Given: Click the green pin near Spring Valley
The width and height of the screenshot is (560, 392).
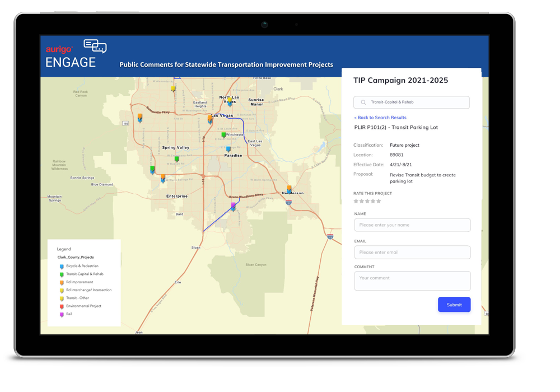Looking at the screenshot, I should 176,158.
